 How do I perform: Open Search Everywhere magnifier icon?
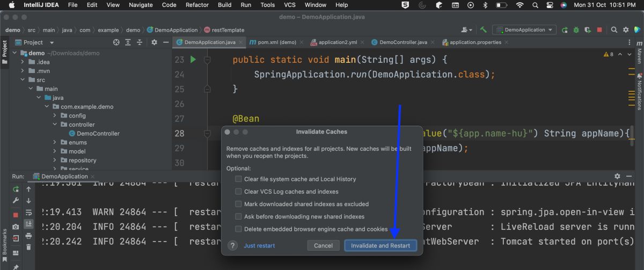click(613, 30)
